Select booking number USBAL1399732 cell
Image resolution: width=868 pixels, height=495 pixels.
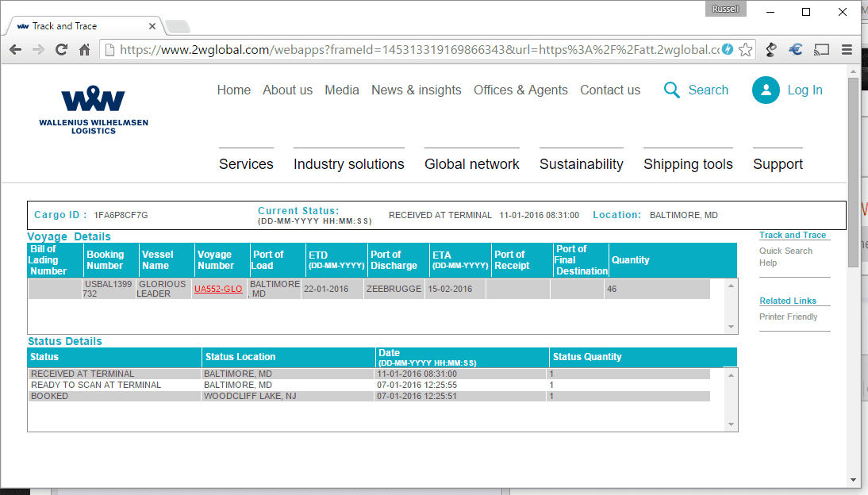click(109, 289)
